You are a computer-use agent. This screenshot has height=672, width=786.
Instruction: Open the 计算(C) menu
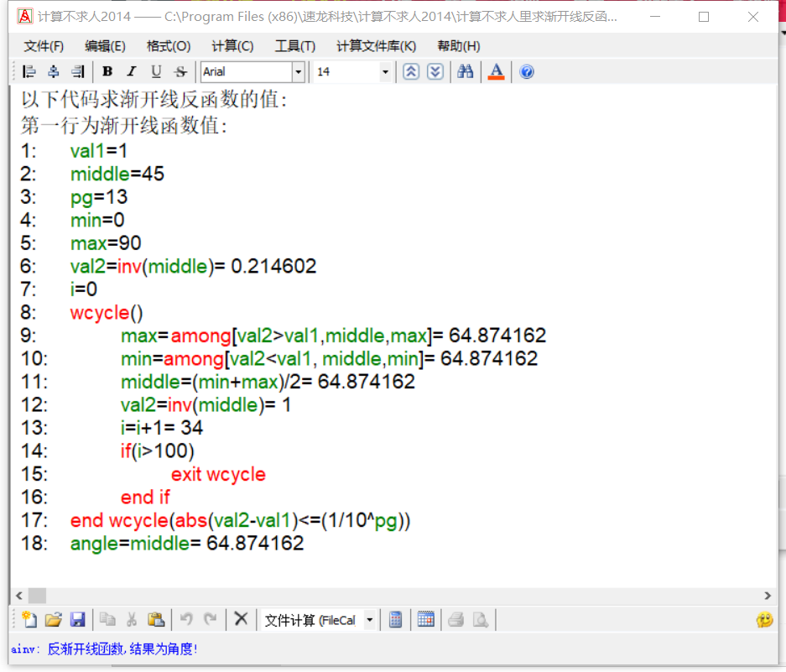tap(232, 46)
